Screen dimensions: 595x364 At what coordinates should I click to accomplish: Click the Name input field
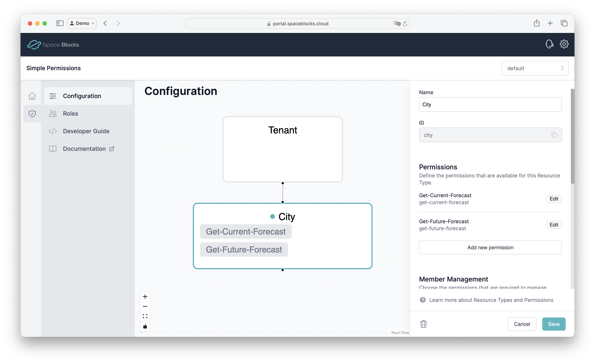(x=490, y=105)
